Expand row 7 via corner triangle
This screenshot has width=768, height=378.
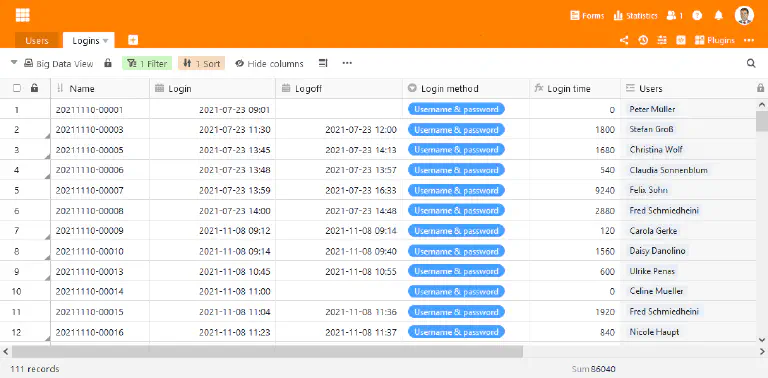coord(48,237)
